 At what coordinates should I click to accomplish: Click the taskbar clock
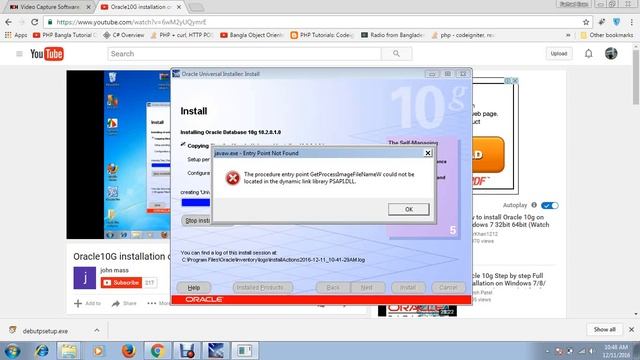point(616,351)
